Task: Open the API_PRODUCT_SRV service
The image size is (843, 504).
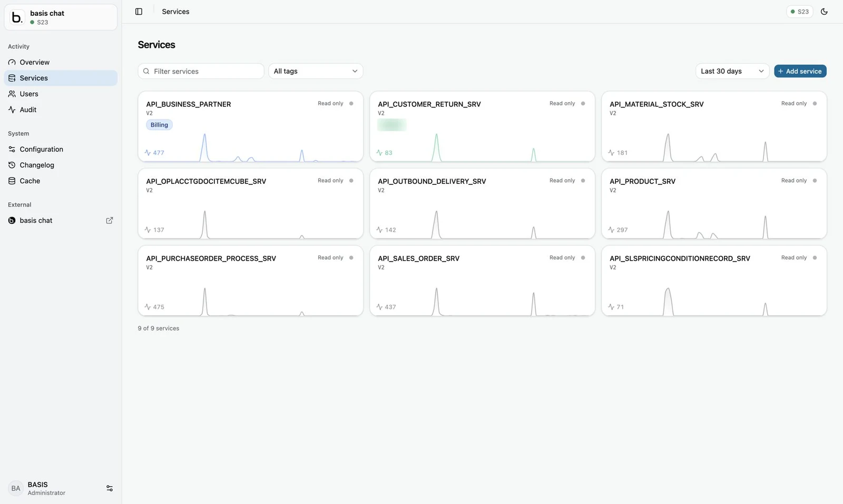Action: click(x=714, y=203)
